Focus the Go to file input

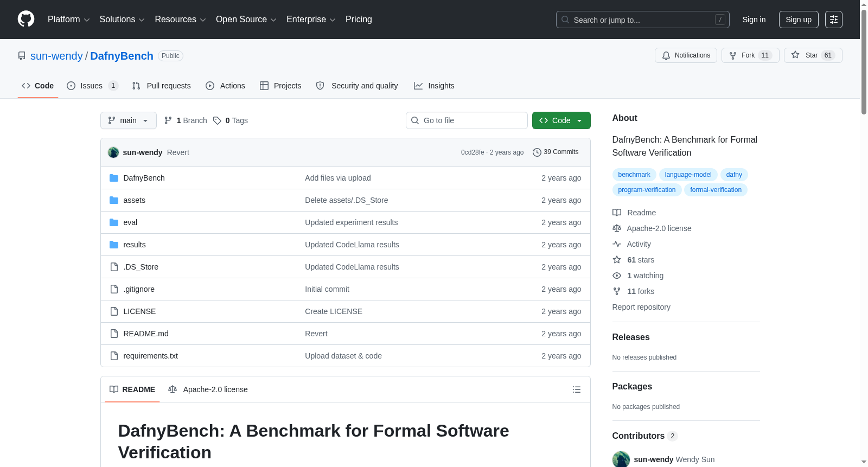(467, 120)
